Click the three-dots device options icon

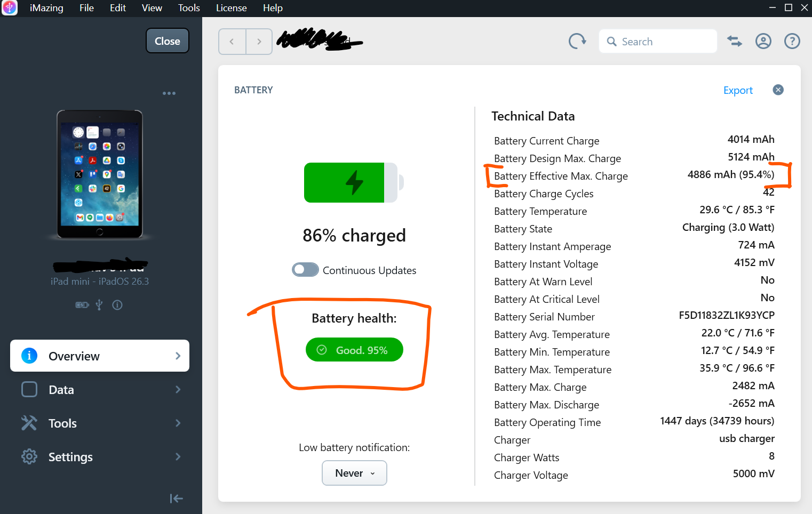[x=169, y=93]
